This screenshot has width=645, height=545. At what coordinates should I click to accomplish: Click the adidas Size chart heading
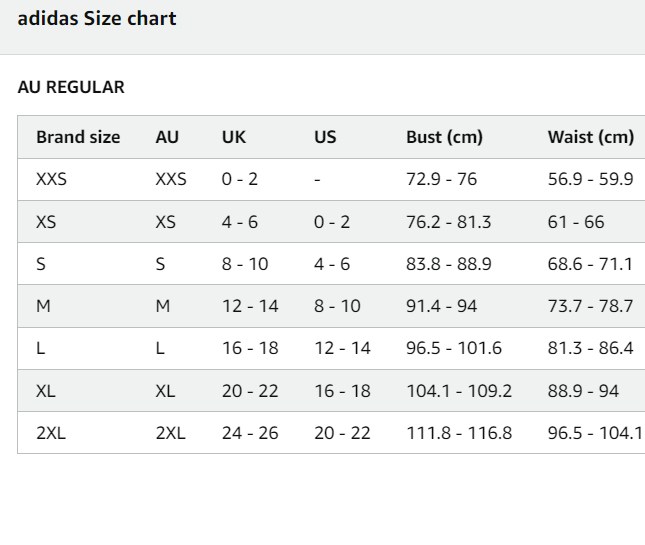(97, 19)
